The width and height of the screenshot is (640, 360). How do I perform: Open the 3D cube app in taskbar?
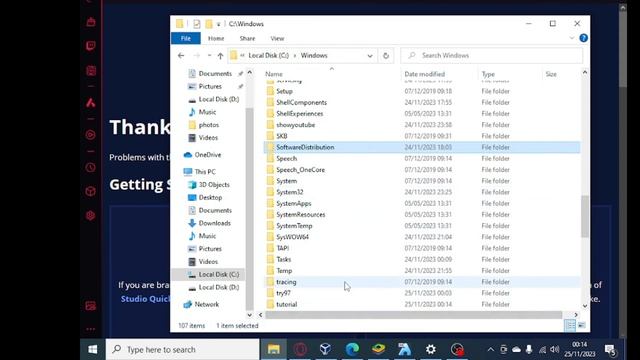pos(325,349)
